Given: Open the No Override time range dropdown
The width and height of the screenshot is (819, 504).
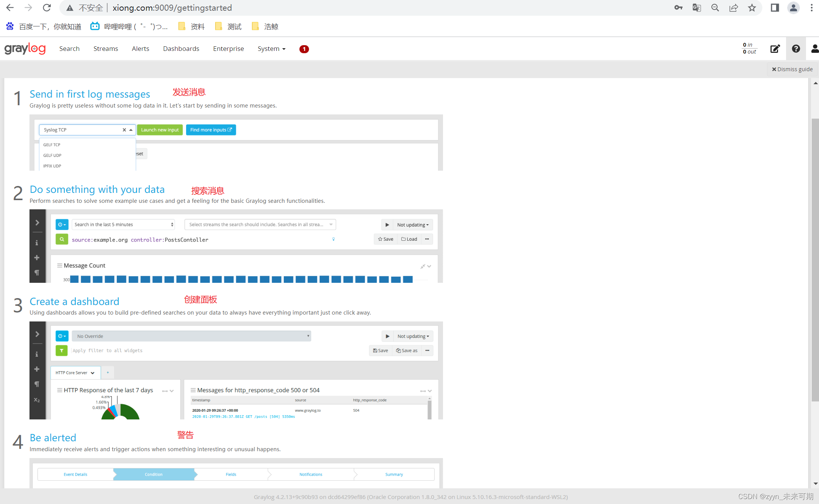Looking at the screenshot, I should (191, 336).
